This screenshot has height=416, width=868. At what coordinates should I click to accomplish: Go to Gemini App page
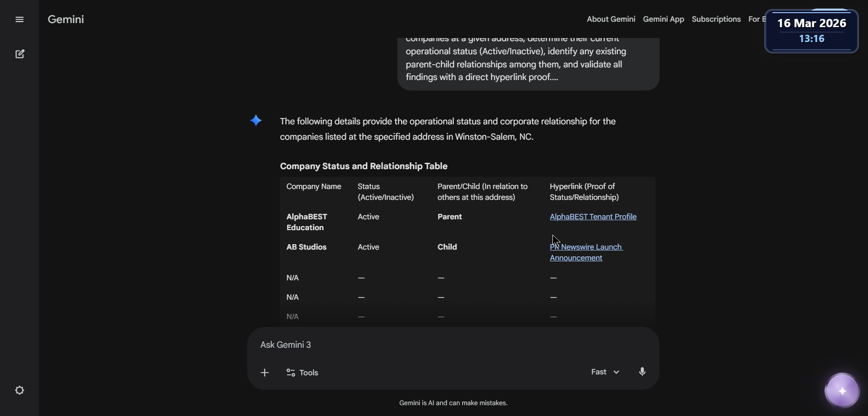(663, 19)
